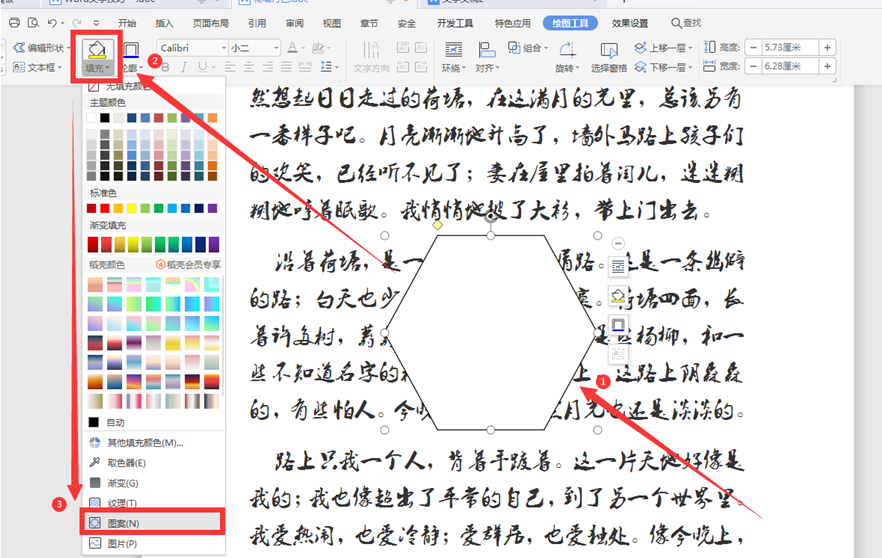Click the 稻壳会员专享 link
Screen dimensions: 882x558
(188, 264)
